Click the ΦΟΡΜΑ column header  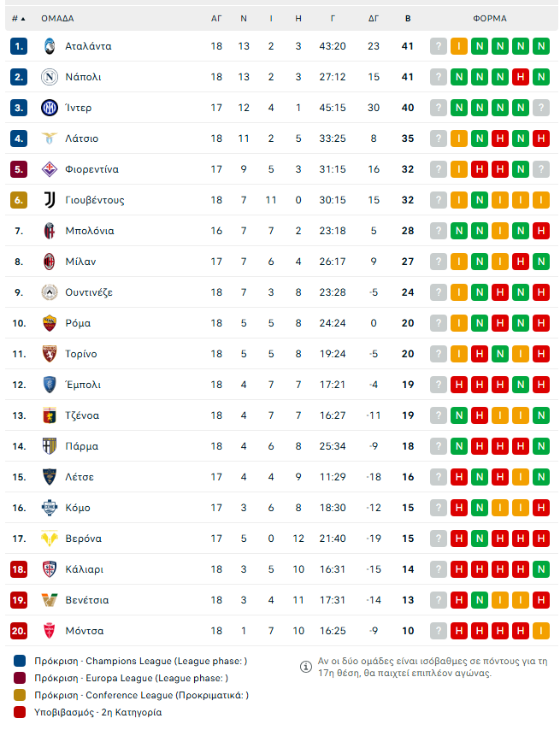click(x=490, y=18)
